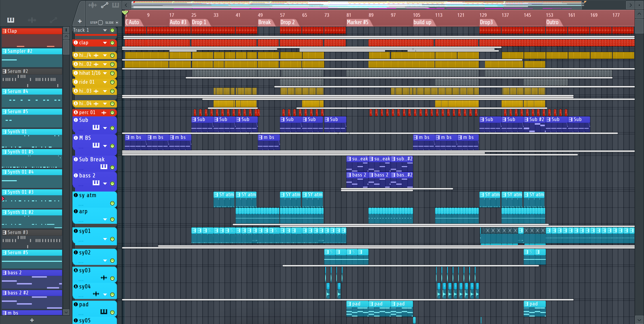Select the audio clip filter icon in picker
The image size is (644, 324).
pyautogui.click(x=32, y=20)
